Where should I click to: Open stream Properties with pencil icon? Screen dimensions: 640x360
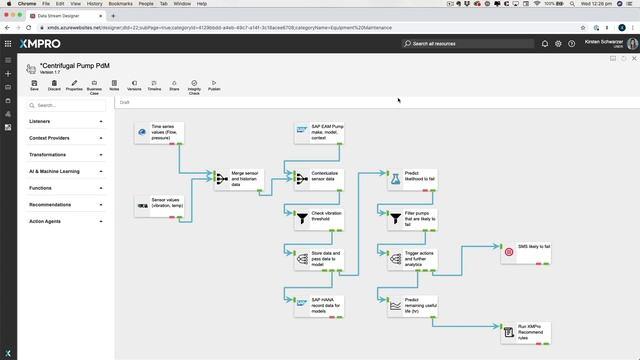74,85
